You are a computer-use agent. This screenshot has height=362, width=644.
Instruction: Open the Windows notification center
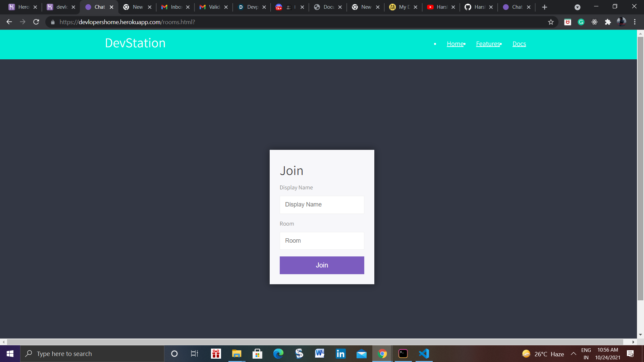point(630,354)
